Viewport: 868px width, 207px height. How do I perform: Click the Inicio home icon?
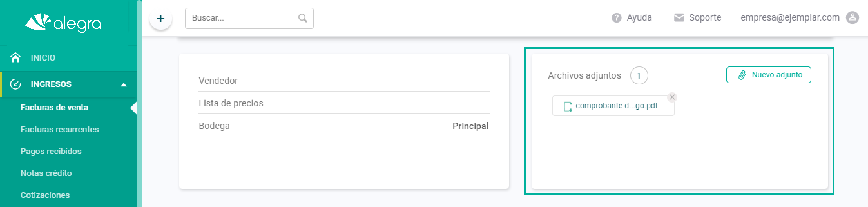point(15,58)
